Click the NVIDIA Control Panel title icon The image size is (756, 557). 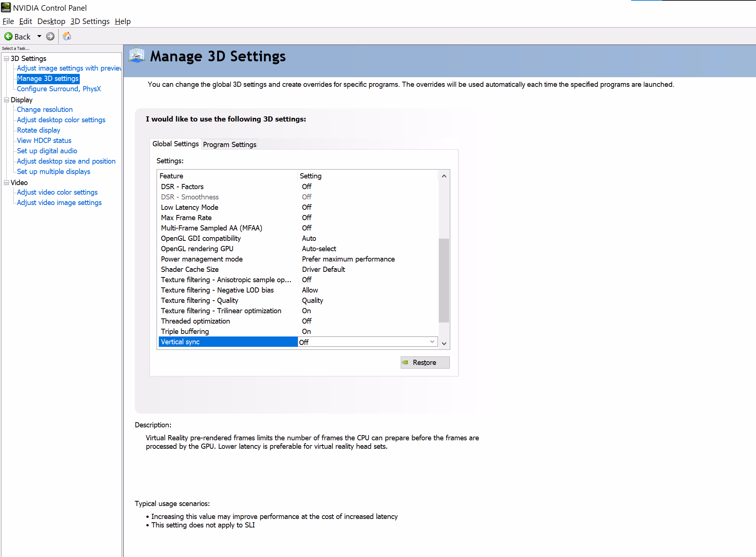6,7
